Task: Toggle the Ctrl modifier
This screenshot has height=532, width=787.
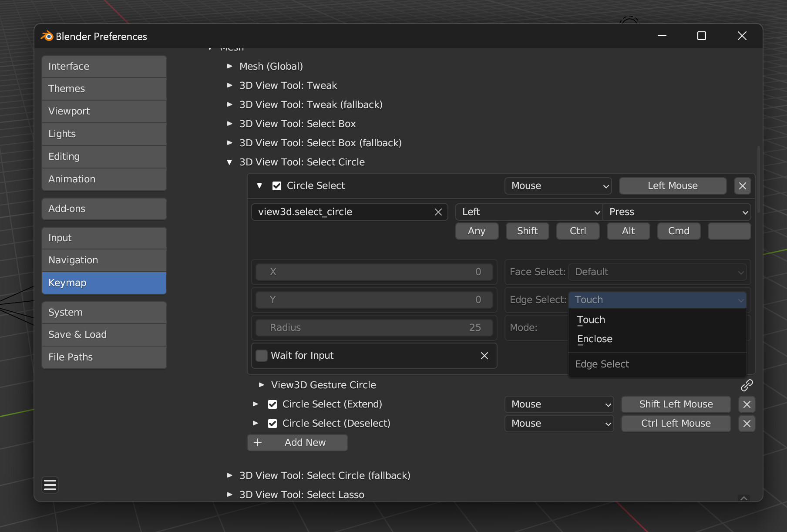Action: coord(578,231)
